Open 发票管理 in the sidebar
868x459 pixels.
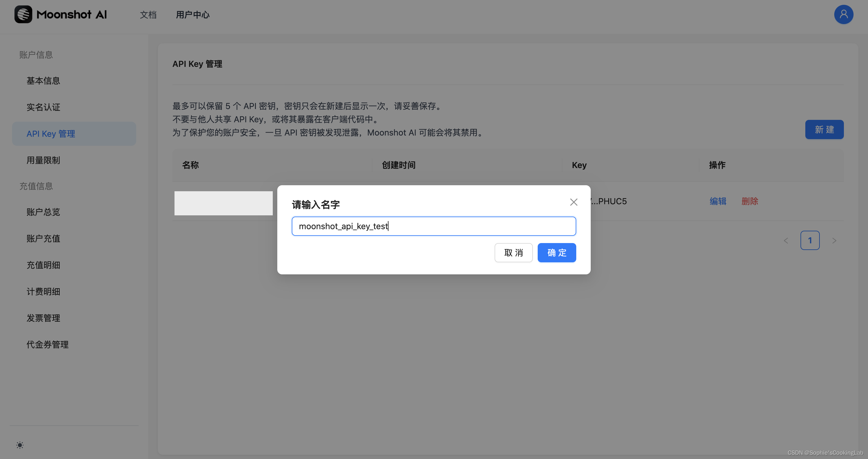(74, 318)
